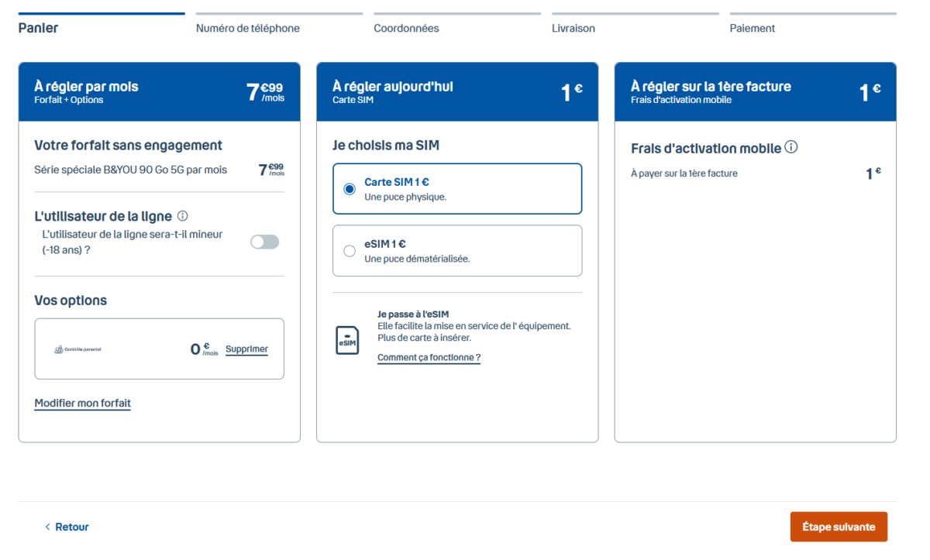The image size is (930, 560).
Task: Open the Comment ça fonctionne ? link
Action: pyautogui.click(x=429, y=358)
